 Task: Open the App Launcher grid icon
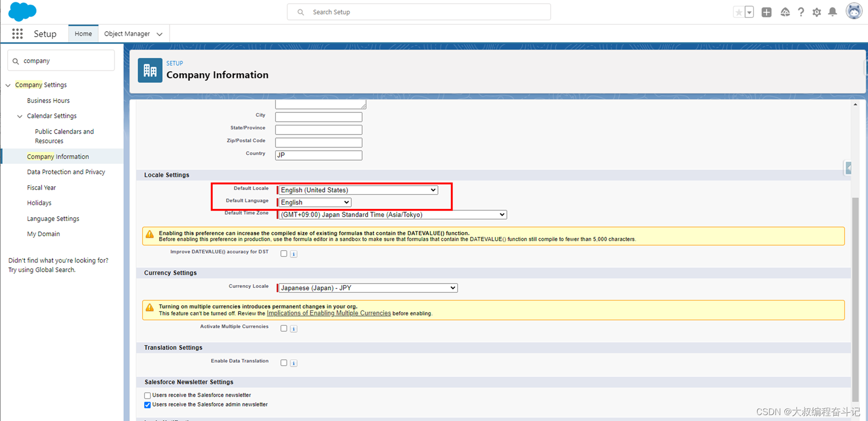click(x=17, y=33)
